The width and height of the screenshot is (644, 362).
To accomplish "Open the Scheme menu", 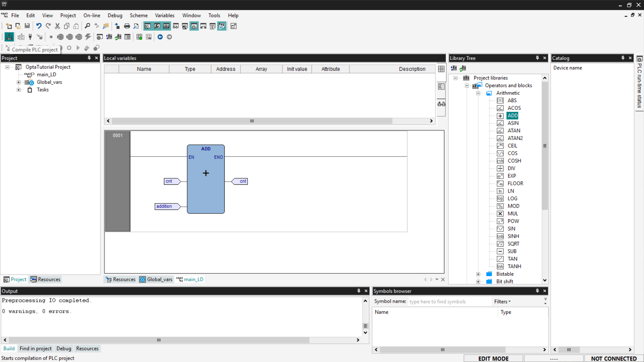I will (139, 15).
